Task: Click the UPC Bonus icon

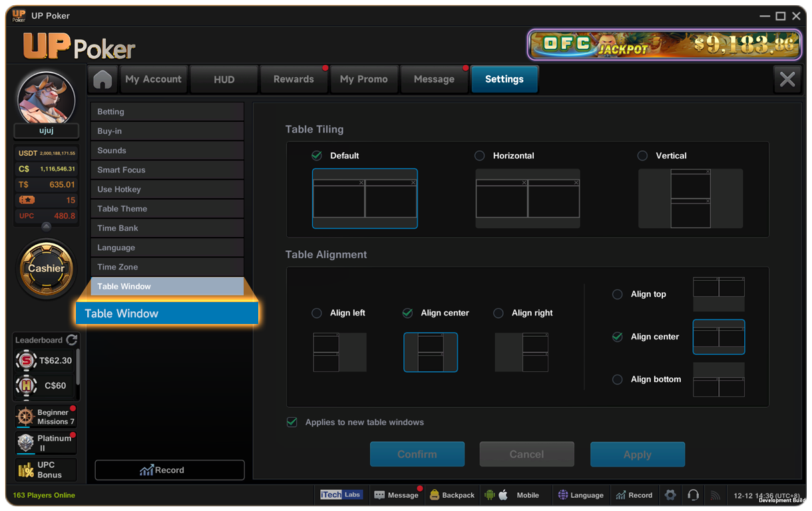Action: [x=26, y=470]
